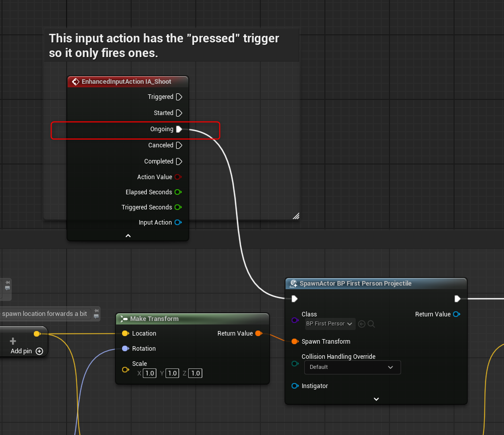
Task: Select the Make Transform node title
Action: coord(154,318)
